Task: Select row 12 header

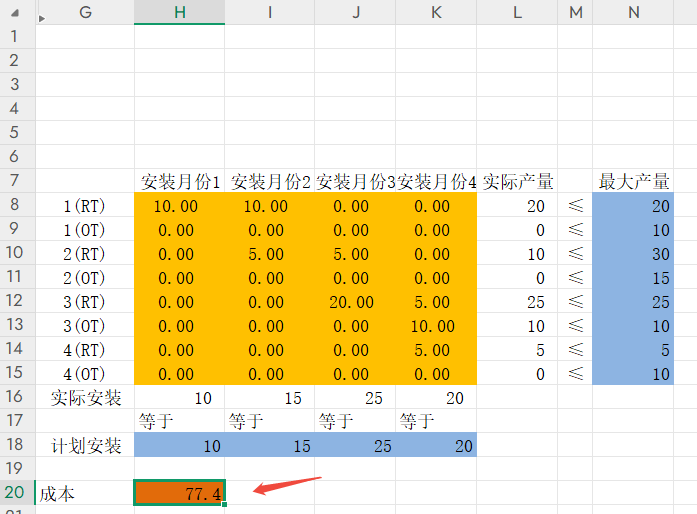Action: pos(18,301)
